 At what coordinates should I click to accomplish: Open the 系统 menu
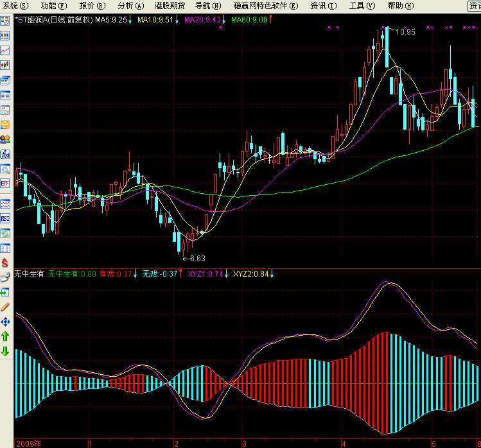(15, 6)
